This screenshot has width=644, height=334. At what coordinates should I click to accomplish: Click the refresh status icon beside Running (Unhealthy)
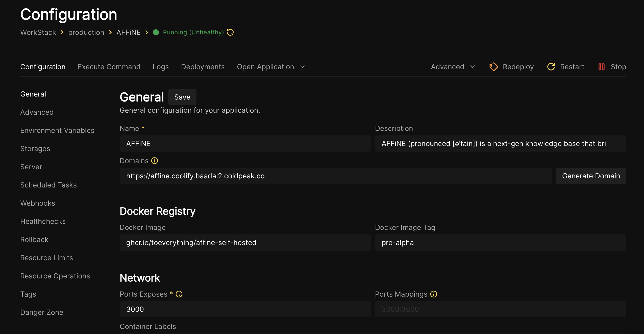pyautogui.click(x=230, y=32)
